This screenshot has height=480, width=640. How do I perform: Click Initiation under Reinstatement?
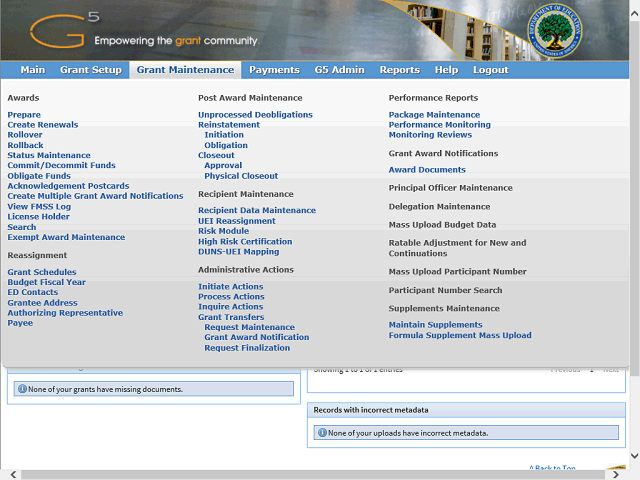[224, 135]
